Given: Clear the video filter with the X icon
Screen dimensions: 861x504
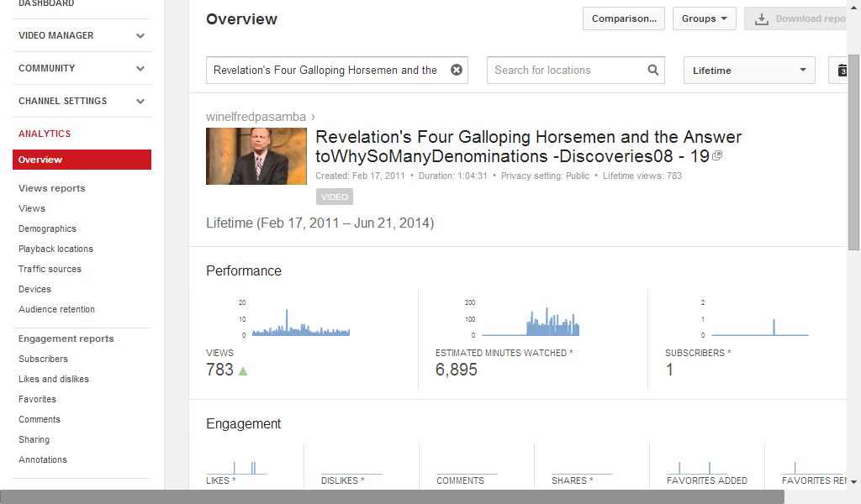Looking at the screenshot, I should [457, 70].
